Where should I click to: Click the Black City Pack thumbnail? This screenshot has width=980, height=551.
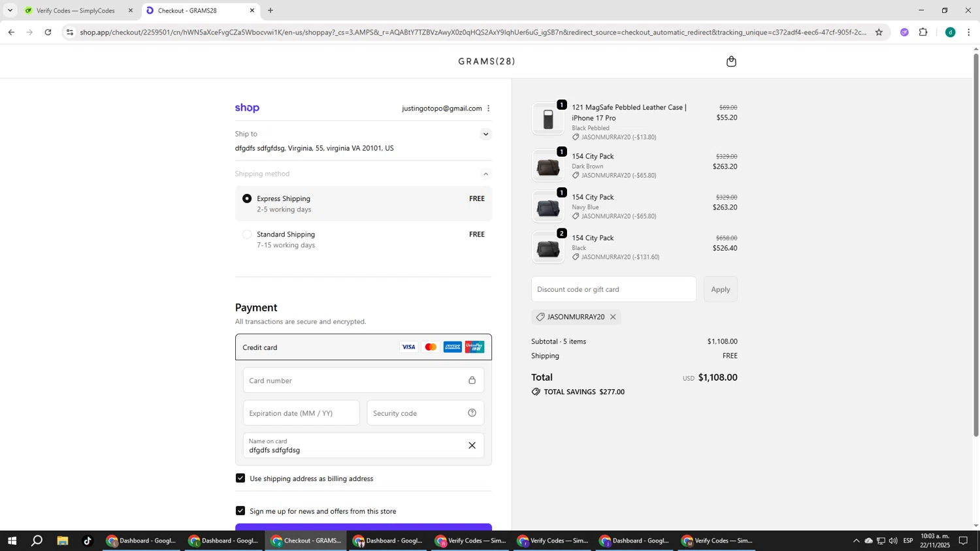(548, 247)
